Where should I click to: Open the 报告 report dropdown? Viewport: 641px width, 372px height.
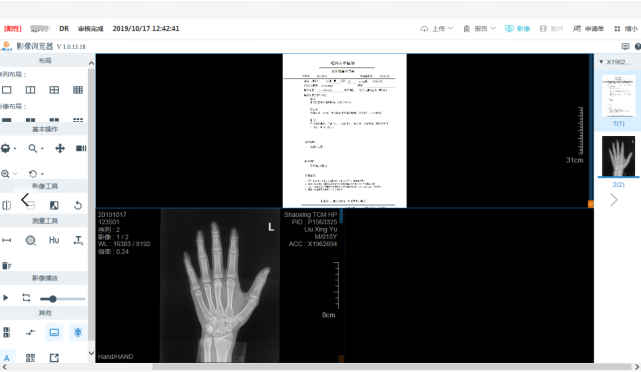point(480,29)
